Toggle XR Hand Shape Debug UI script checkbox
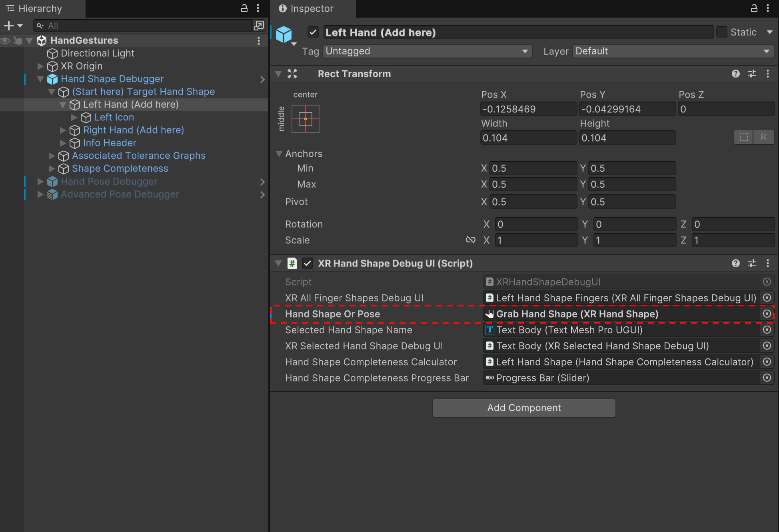Image resolution: width=779 pixels, height=532 pixels. click(307, 263)
